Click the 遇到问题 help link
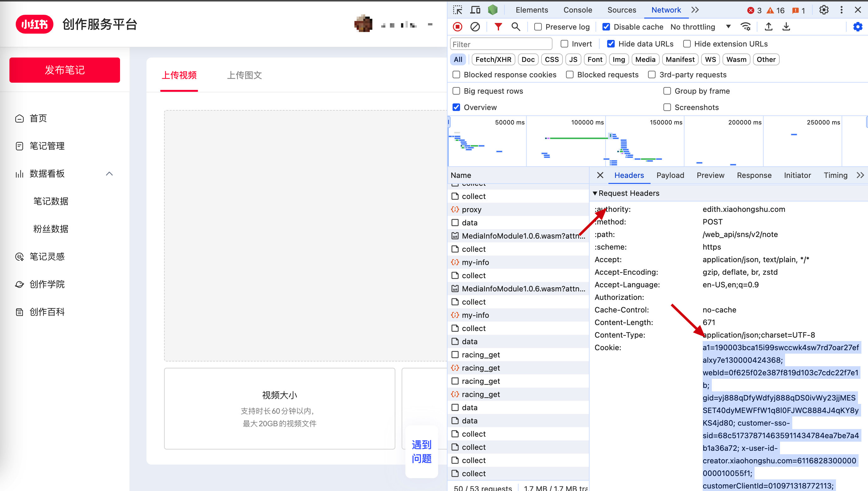This screenshot has height=491, width=868. click(x=421, y=451)
